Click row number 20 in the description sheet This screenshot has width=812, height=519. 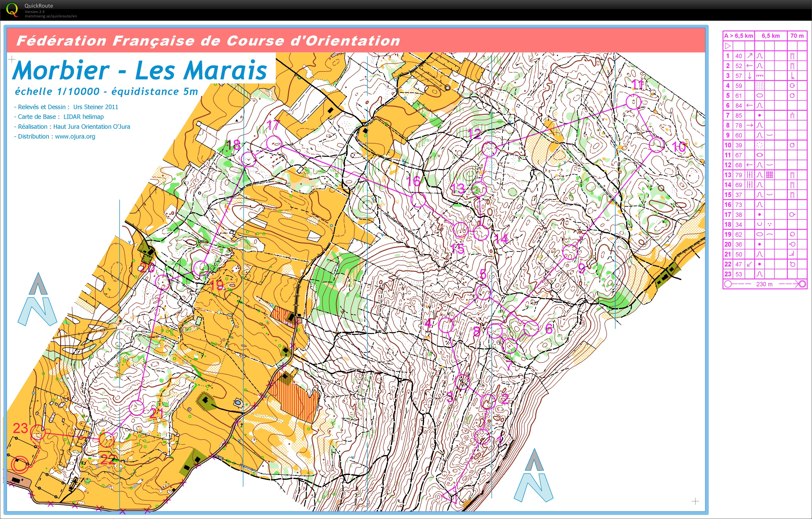pos(728,244)
